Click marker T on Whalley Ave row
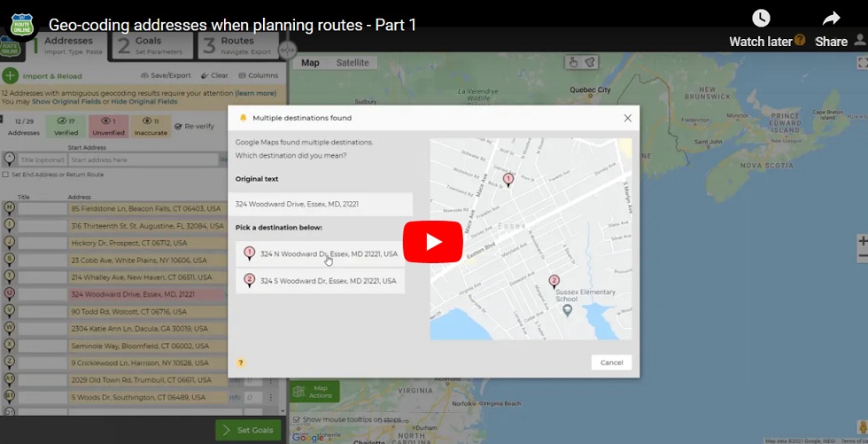This screenshot has width=868, height=444. 9,277
